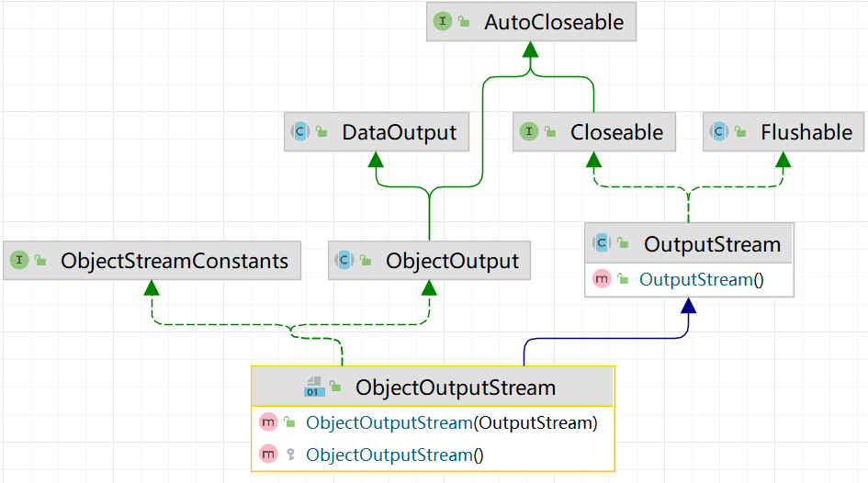Open the no-argument ObjectOutputStream() constructor
868x483 pixels.
(394, 455)
